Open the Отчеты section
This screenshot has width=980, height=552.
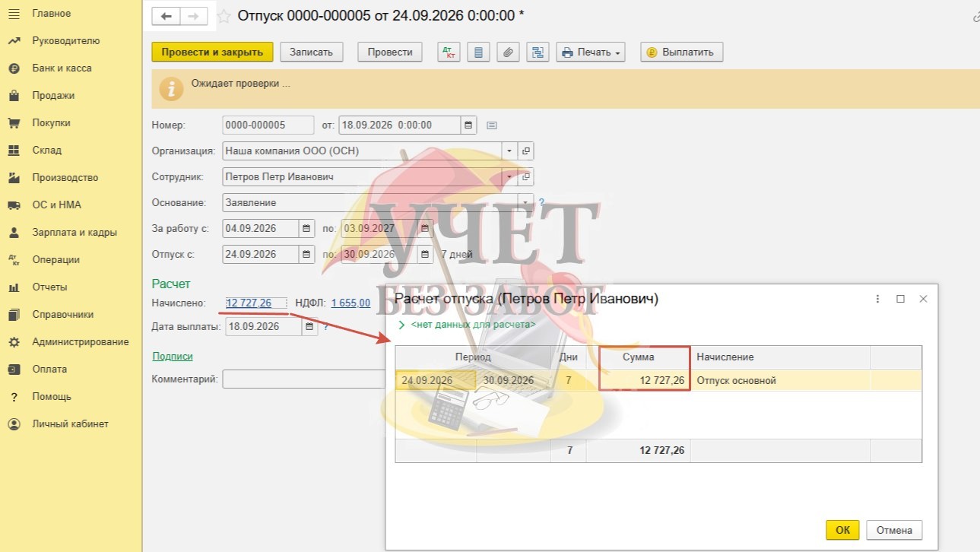pyautogui.click(x=49, y=287)
